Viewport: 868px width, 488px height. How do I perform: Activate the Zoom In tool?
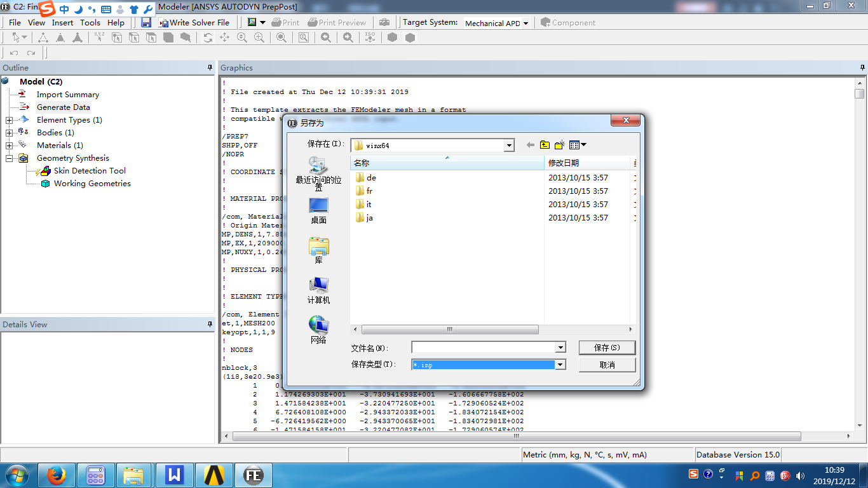click(258, 37)
